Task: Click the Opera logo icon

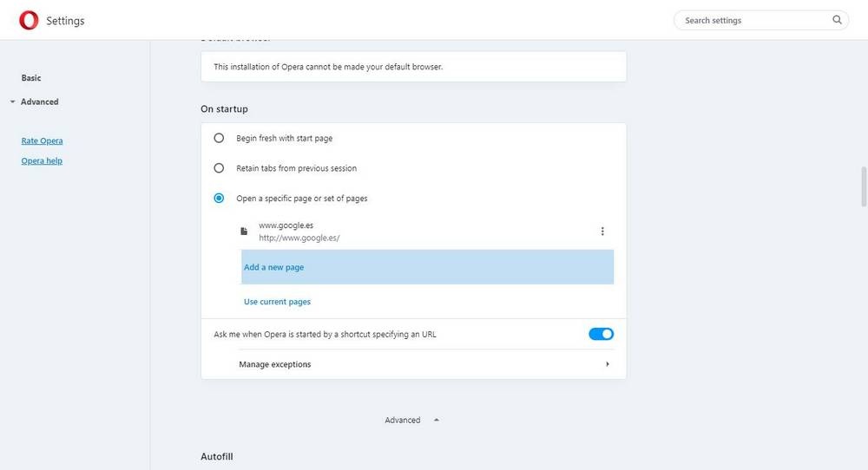Action: [x=29, y=20]
